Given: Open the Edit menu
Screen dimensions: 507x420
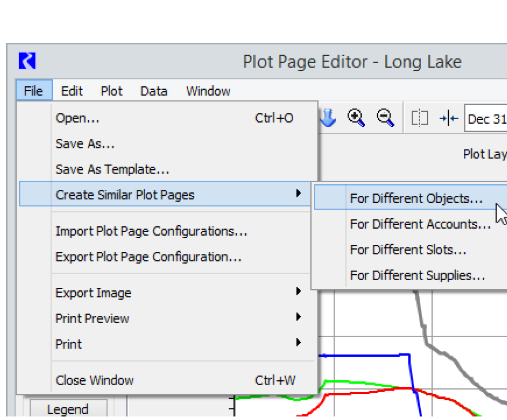Looking at the screenshot, I should coord(72,91).
